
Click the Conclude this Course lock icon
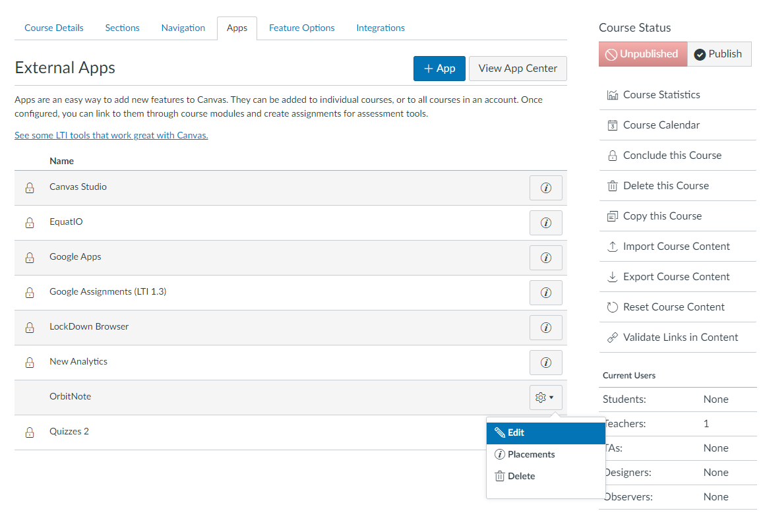(613, 156)
